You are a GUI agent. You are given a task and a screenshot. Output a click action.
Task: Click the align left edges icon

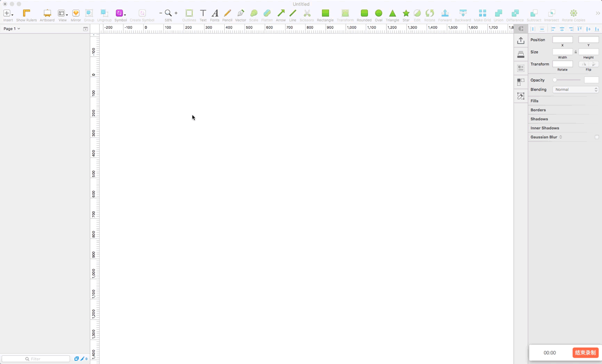pyautogui.click(x=553, y=29)
